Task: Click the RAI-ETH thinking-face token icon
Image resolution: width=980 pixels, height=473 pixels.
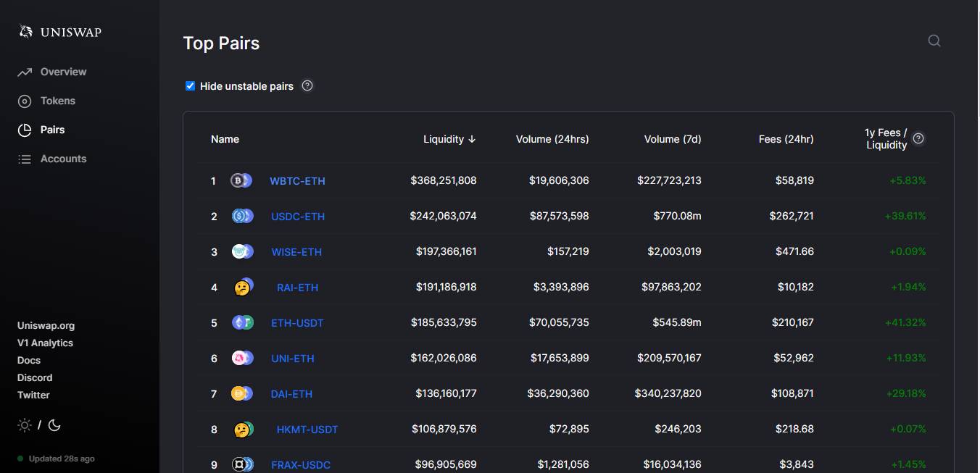Action: pos(243,287)
